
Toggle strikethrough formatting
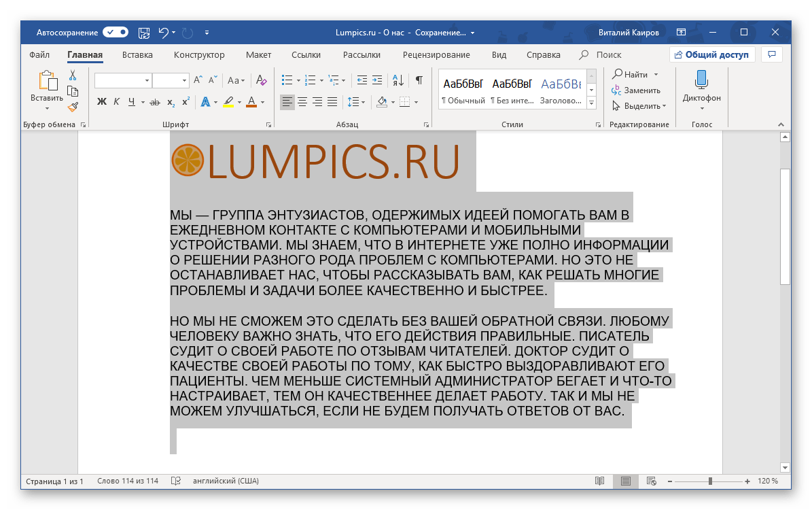155,102
